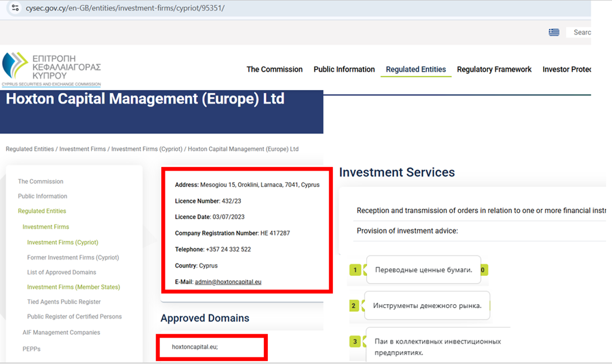
Task: Open PEPPs sidebar item
Action: [31, 349]
